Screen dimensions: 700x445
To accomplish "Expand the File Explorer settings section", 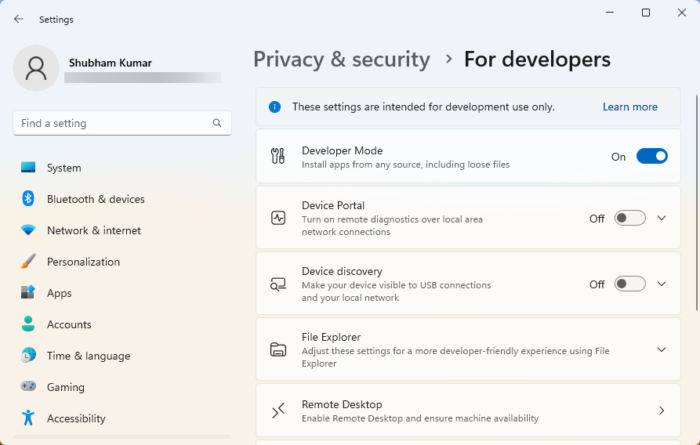I will pos(661,349).
